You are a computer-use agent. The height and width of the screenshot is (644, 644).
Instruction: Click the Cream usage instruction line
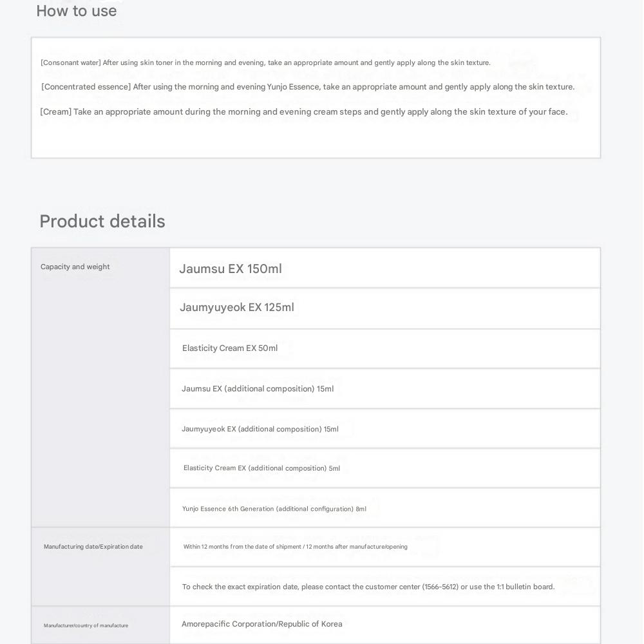coord(304,112)
